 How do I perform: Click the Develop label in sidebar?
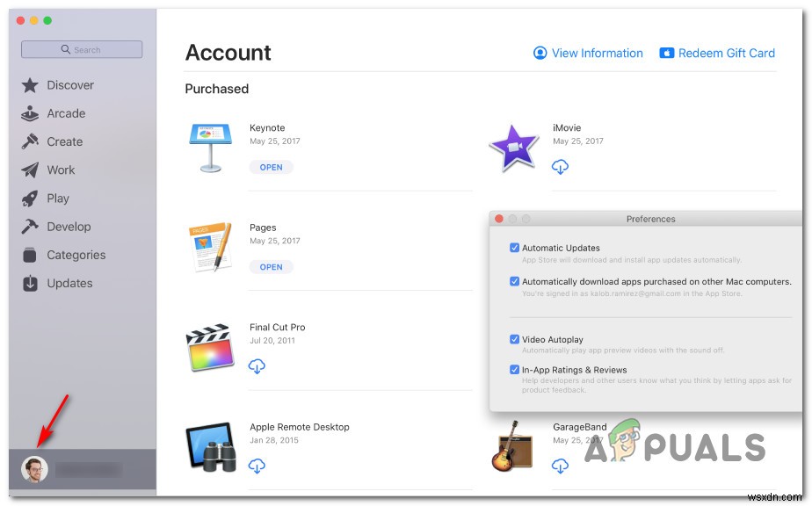[69, 227]
